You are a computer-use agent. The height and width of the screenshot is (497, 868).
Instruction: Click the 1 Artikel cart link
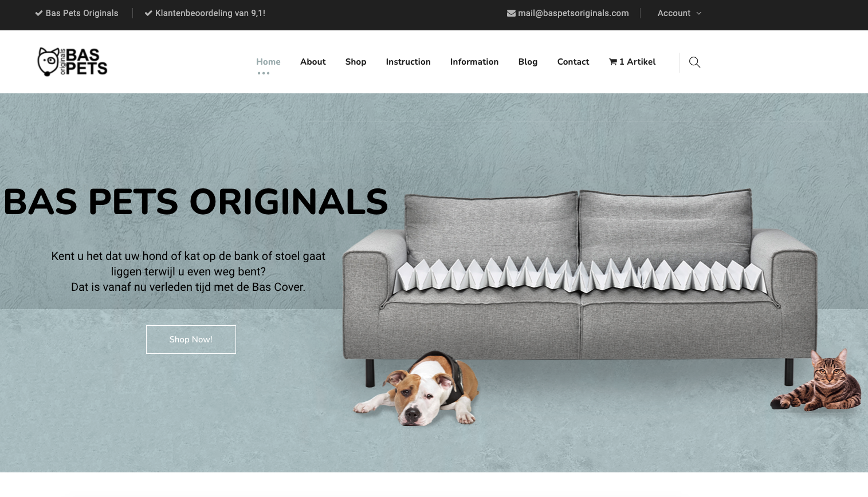(x=632, y=62)
